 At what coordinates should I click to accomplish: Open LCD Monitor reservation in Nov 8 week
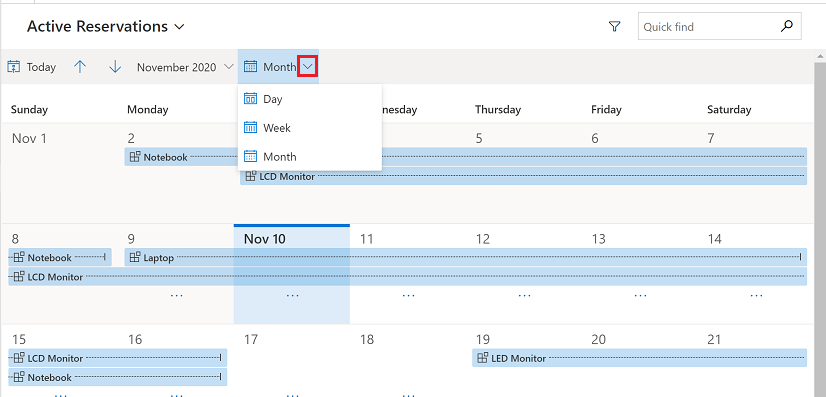pos(408,276)
